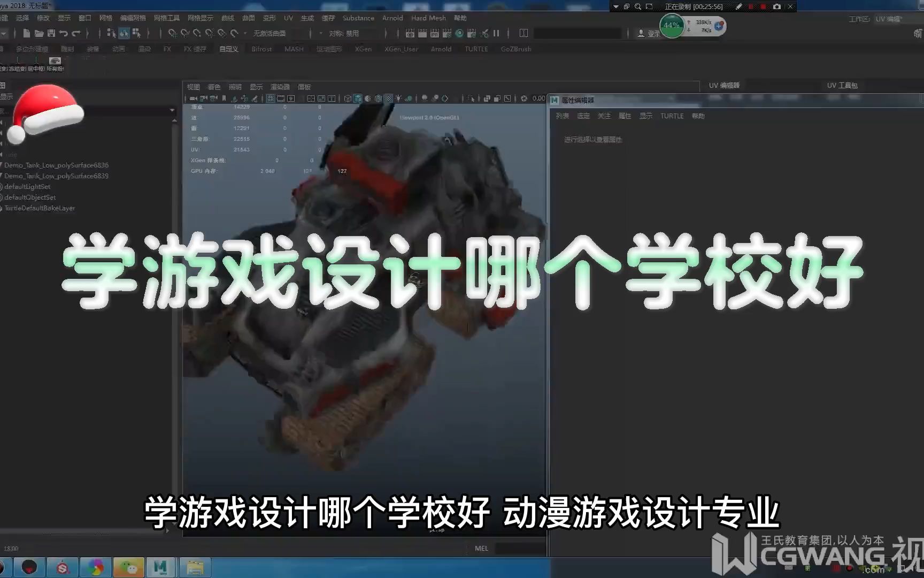Open the Render View window icon

pos(410,33)
